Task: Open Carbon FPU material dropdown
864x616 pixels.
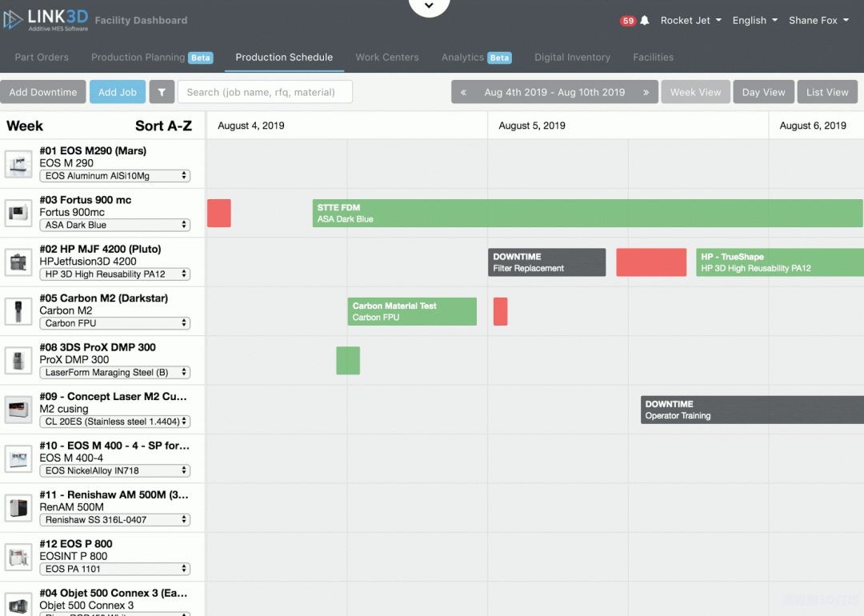Action: pos(114,323)
